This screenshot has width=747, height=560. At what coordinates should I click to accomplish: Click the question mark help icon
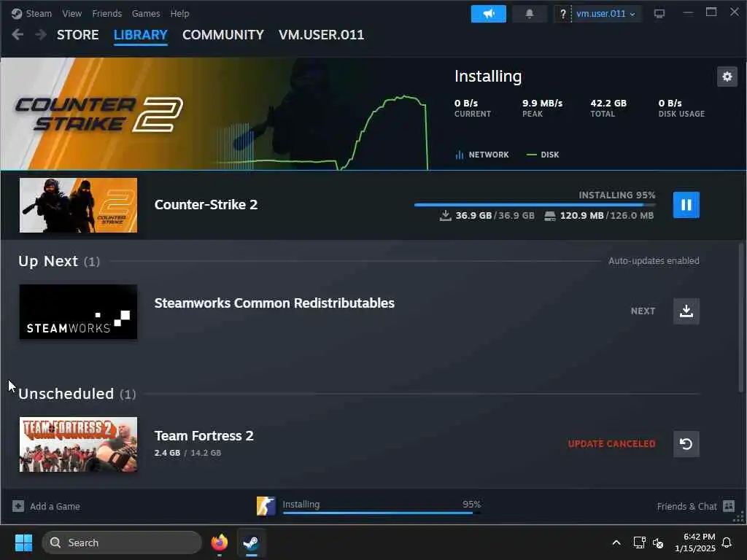562,14
